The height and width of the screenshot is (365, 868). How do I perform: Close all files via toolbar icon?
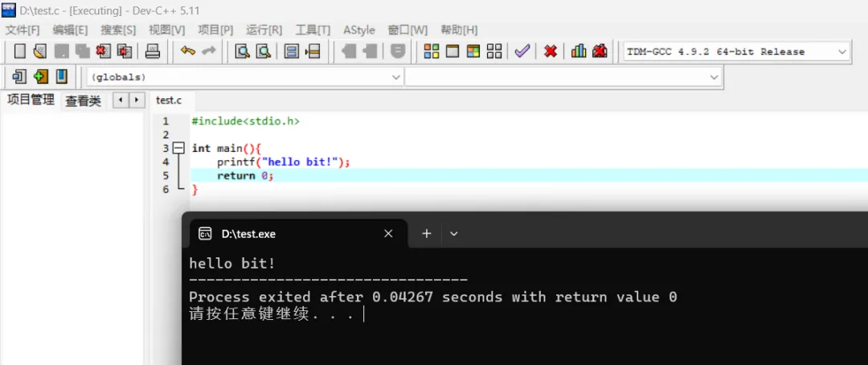pyautogui.click(x=125, y=51)
